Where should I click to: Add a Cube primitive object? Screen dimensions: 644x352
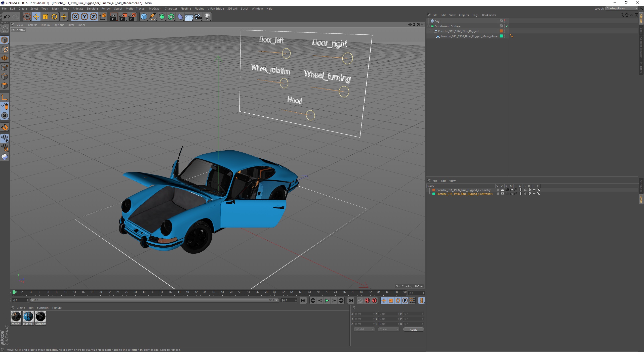click(144, 17)
